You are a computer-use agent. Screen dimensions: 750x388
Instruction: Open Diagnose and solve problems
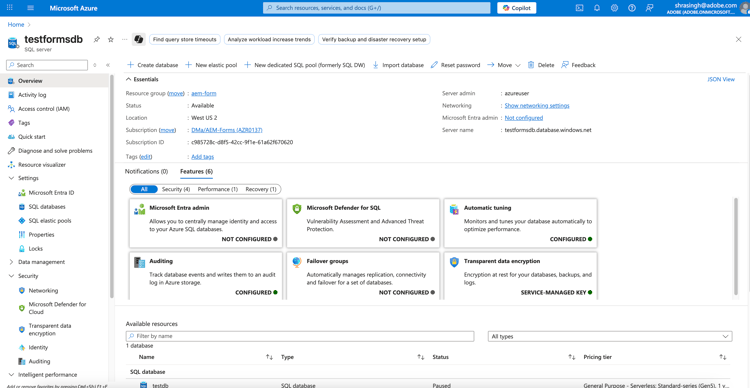tap(55, 150)
